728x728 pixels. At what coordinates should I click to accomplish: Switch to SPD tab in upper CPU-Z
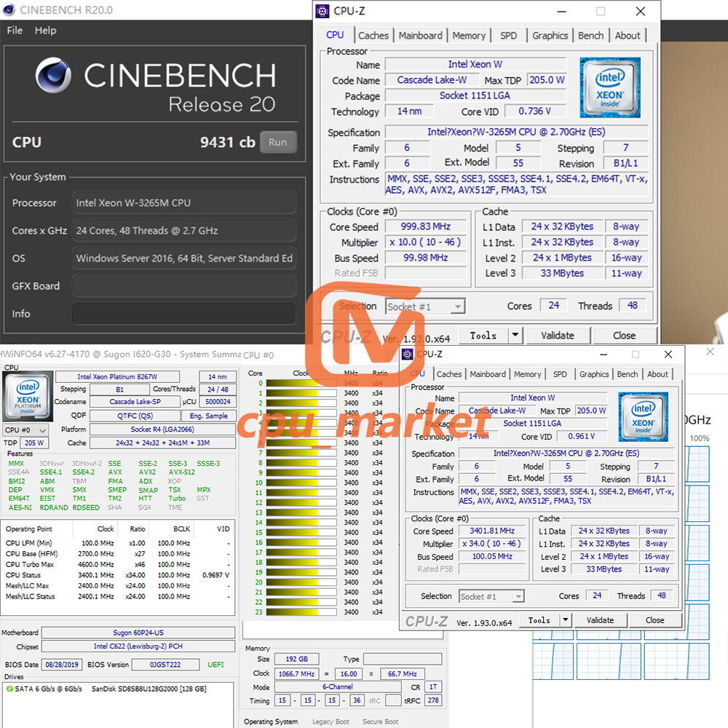(508, 36)
